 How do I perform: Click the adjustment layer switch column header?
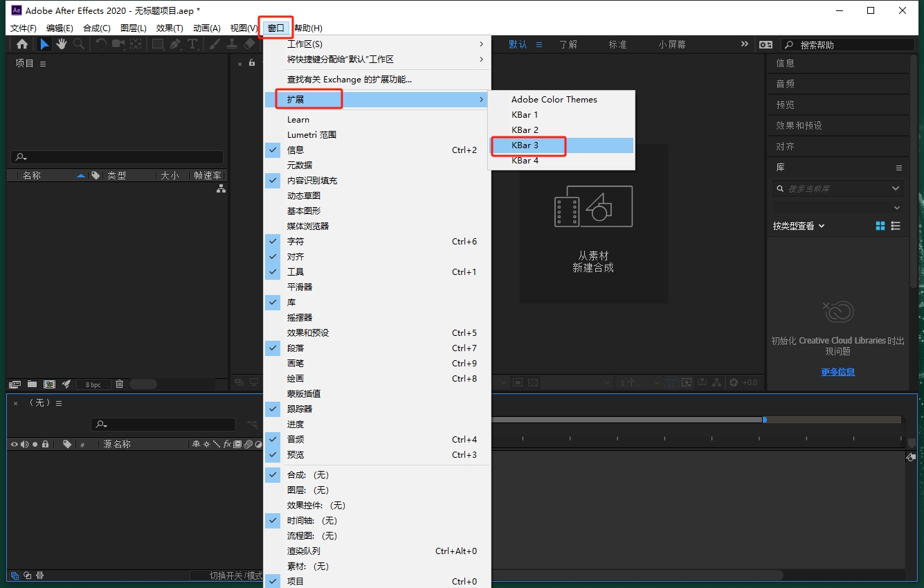[258, 444]
